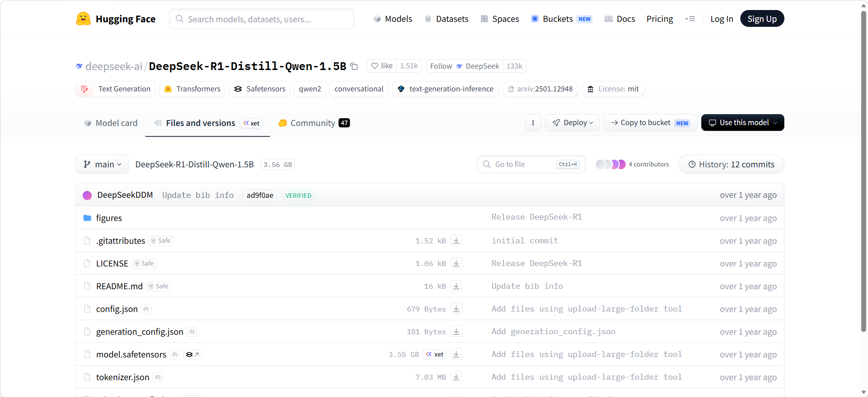868x397 pixels.
Task: Open the Models navigation item
Action: pyautogui.click(x=393, y=19)
